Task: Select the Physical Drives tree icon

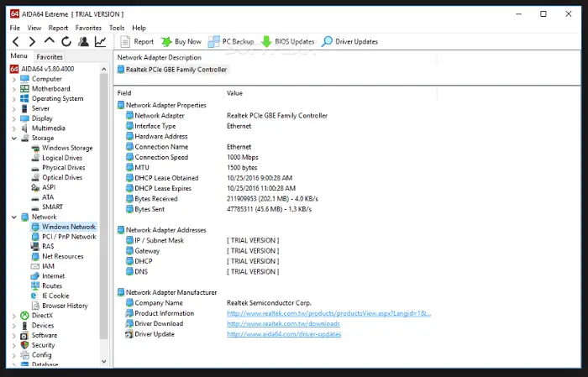Action: (x=35, y=168)
